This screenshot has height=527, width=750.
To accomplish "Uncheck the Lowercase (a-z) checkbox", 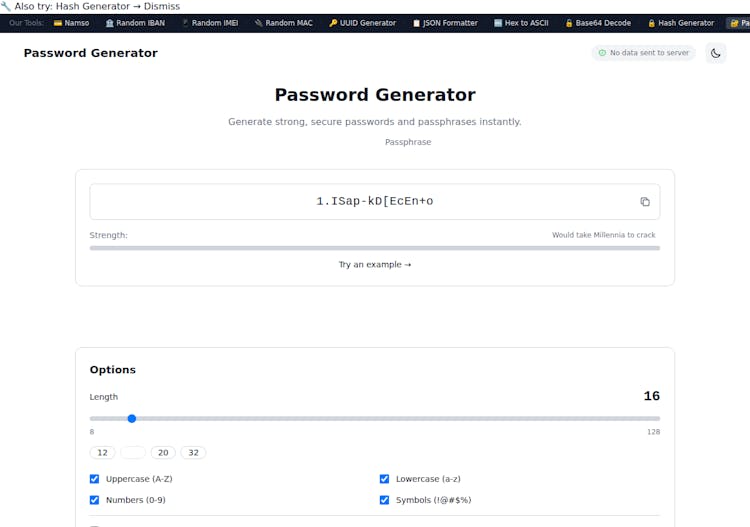I will click(x=384, y=479).
